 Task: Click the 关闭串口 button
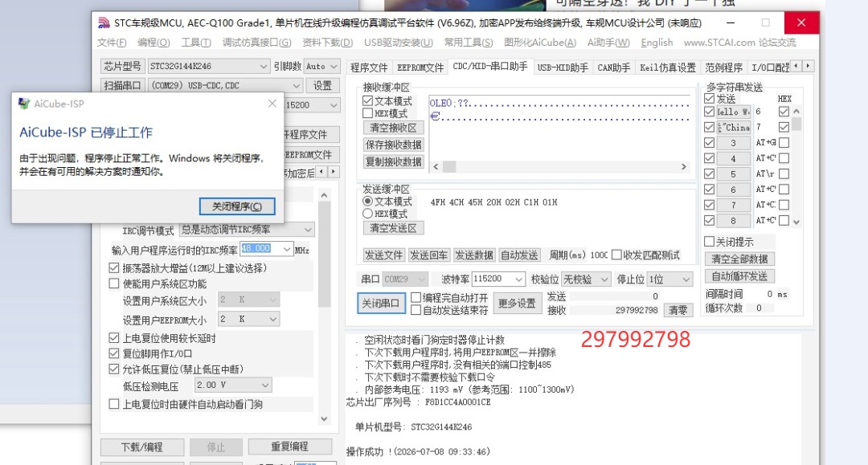[381, 303]
